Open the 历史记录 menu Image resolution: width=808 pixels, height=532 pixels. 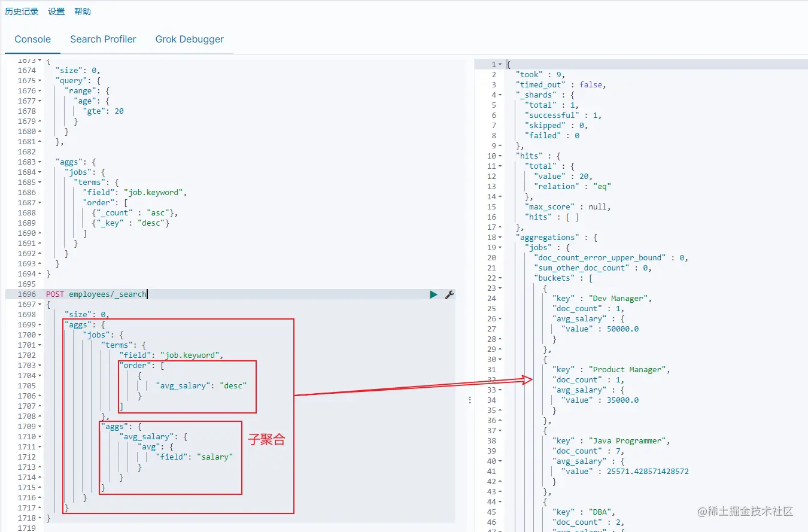(22, 11)
